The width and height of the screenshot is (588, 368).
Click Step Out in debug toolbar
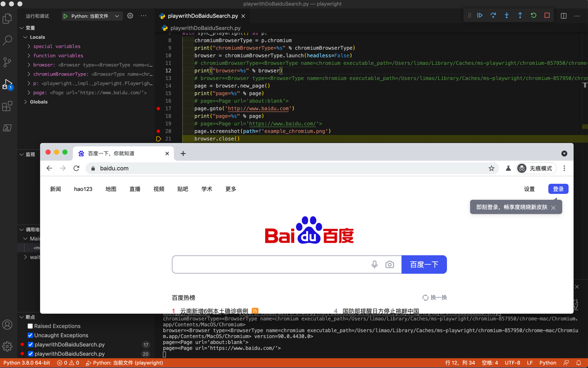520,16
